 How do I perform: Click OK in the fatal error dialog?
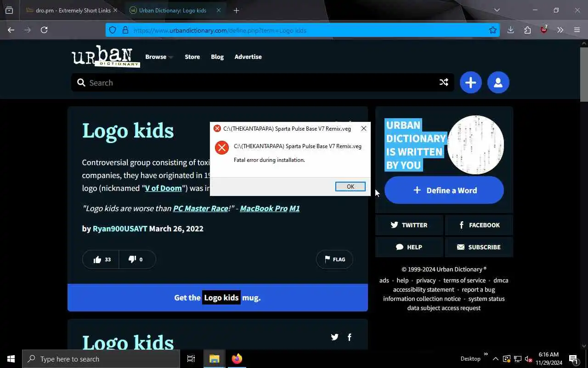(x=351, y=186)
